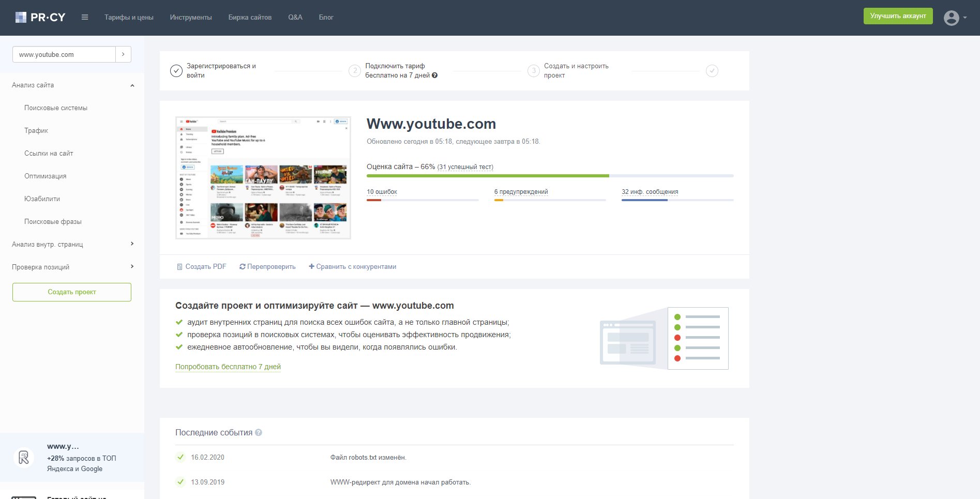Click the Файл robots.txt изменён event text
The image size is (980, 499).
pos(368,458)
